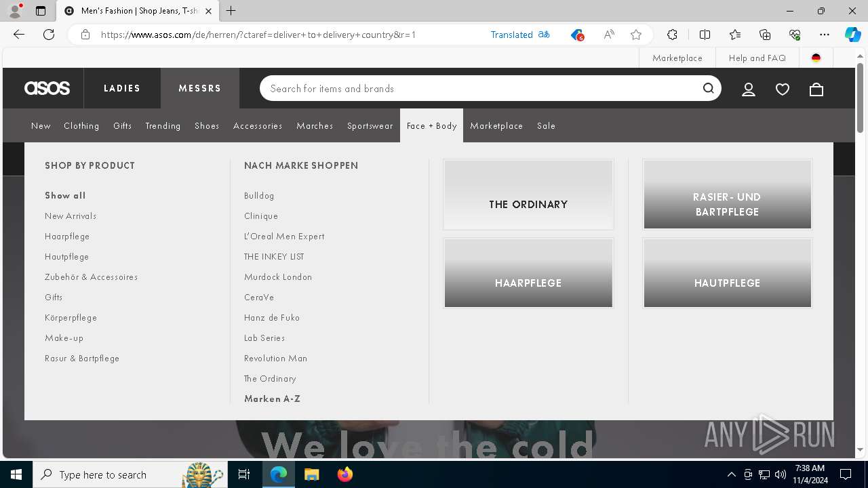Add page to favorites star
This screenshot has width=868, height=488.
click(636, 35)
